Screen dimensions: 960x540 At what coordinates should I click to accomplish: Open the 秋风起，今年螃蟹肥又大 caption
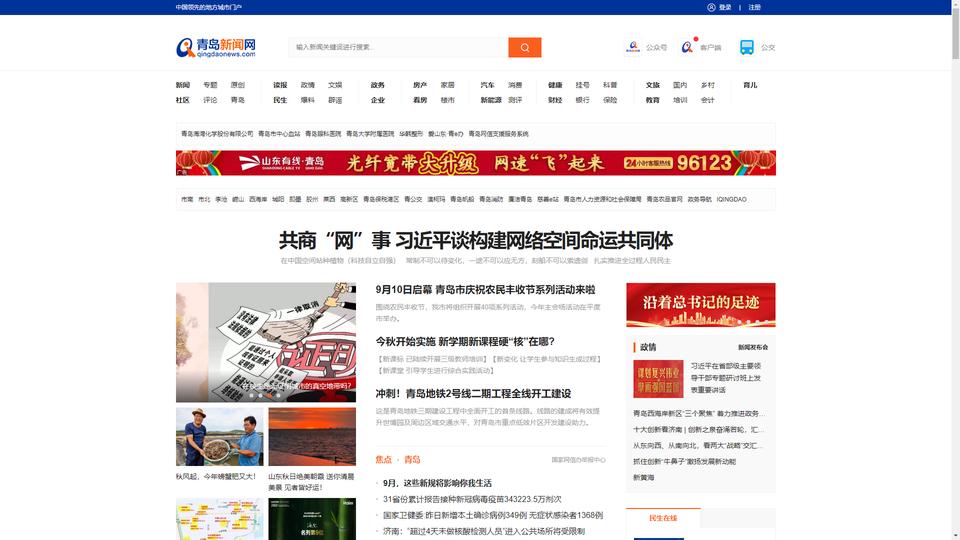tap(216, 476)
